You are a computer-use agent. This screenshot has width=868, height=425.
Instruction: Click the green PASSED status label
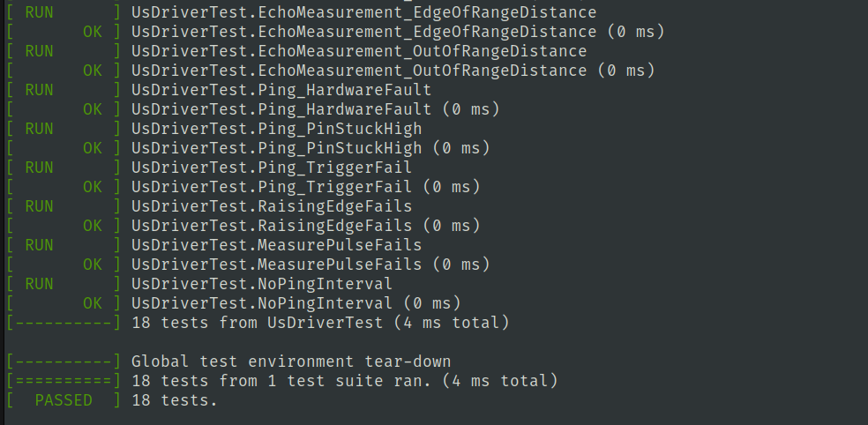[x=63, y=400]
